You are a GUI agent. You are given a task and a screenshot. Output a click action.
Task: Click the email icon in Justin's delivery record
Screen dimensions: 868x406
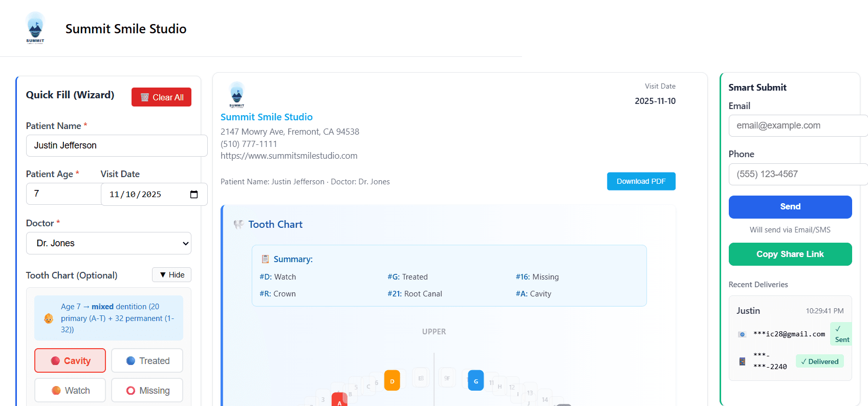pos(742,334)
